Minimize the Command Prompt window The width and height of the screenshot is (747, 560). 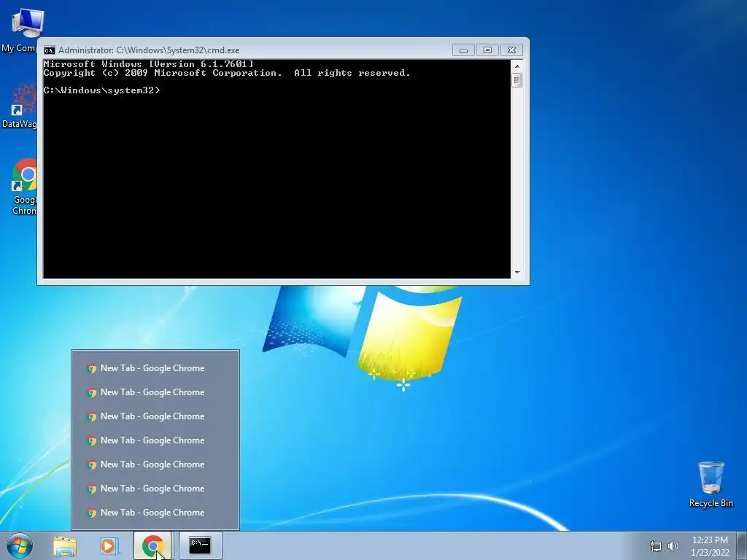(463, 50)
